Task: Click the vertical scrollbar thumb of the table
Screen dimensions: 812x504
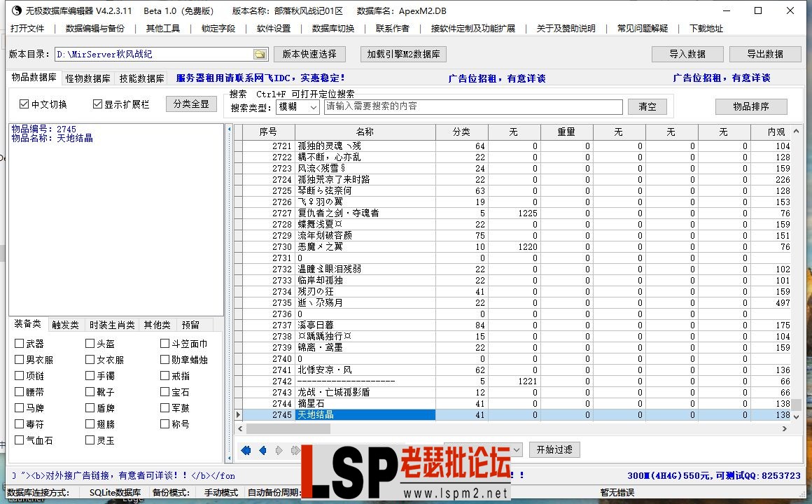Action: click(797, 404)
